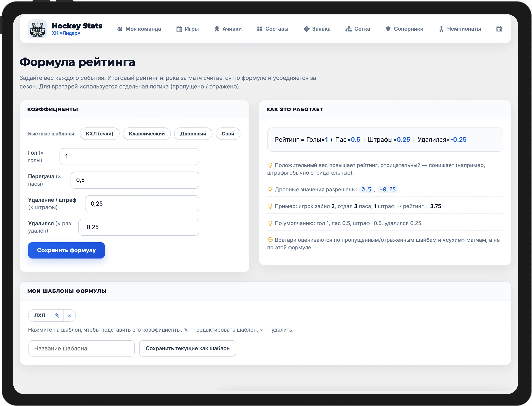This screenshot has width=532, height=406.
Task: Click the 0.5 code example value
Action: coord(366,189)
